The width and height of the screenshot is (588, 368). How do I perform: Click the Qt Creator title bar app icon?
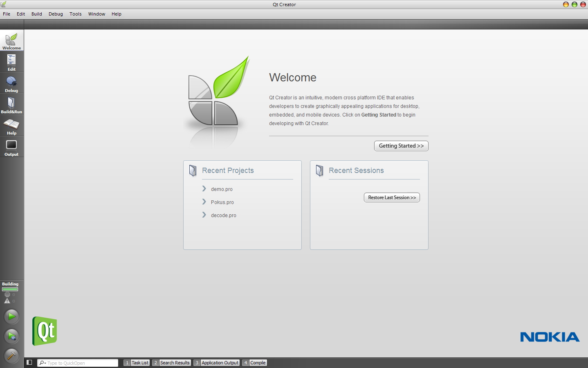(x=3, y=4)
